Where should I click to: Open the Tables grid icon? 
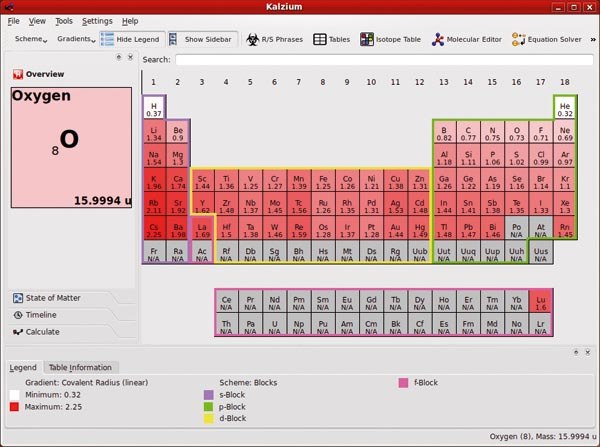320,39
